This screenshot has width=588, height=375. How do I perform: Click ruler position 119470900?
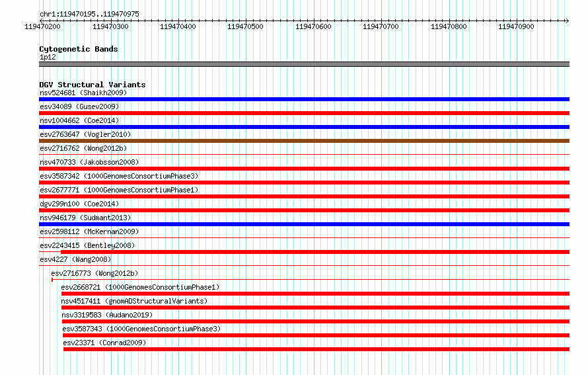tap(516, 26)
